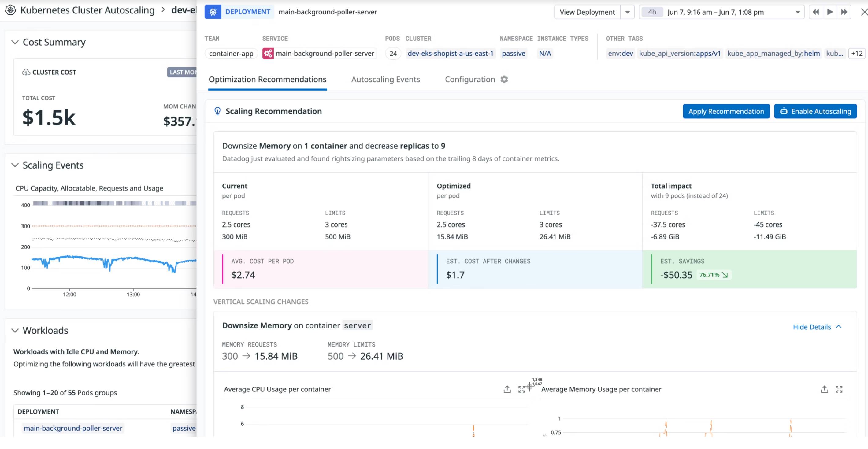
Task: Export the Average Memory Usage graph
Action: [x=825, y=389]
